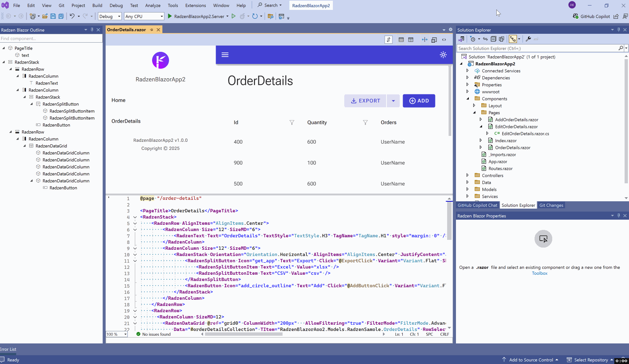Click the Save All toolbar icon
The height and width of the screenshot is (364, 629).
61,16
